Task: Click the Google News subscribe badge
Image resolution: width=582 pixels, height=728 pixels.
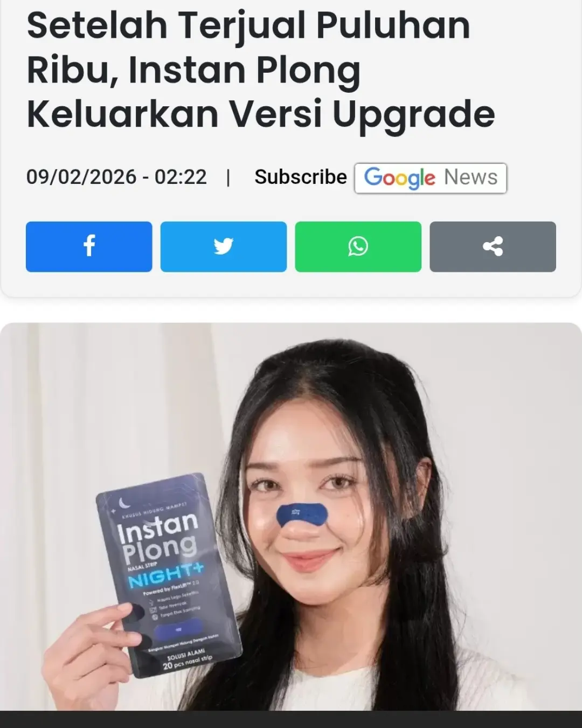Action: click(x=431, y=178)
